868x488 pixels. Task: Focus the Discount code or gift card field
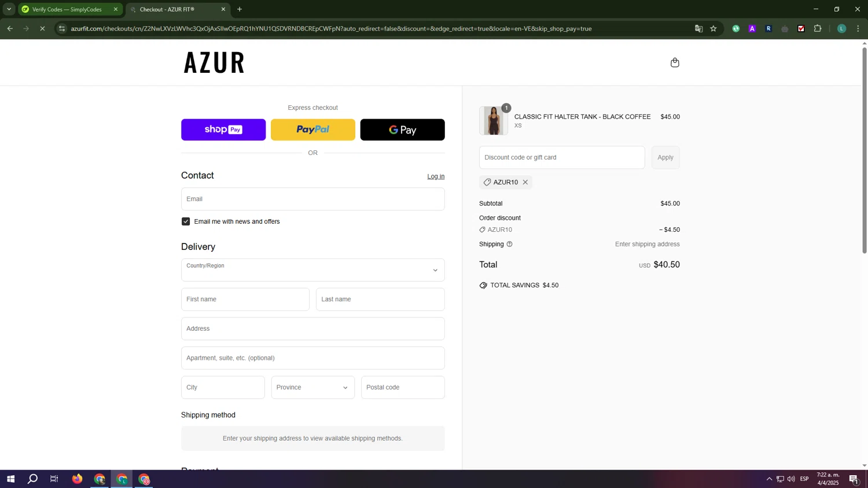point(562,157)
